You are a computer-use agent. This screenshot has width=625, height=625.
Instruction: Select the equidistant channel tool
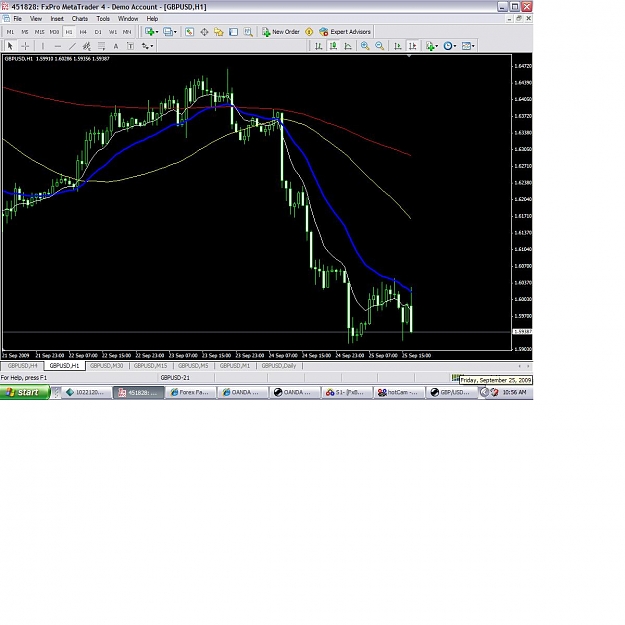86,46
